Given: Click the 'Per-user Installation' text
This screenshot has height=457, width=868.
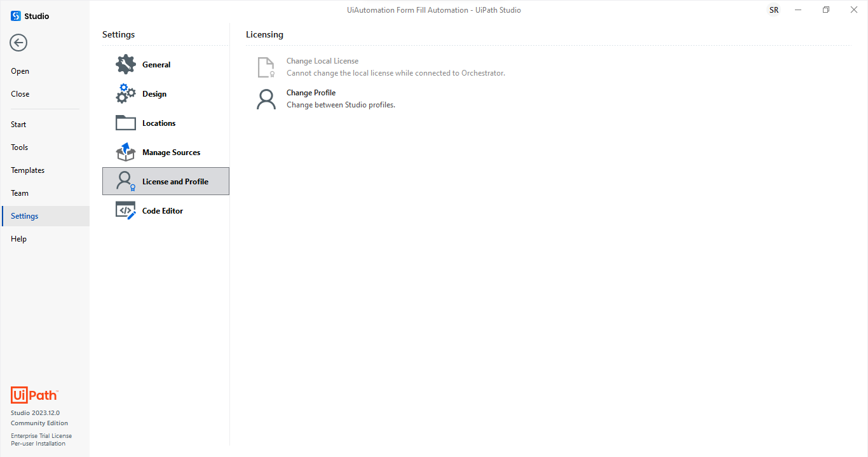Looking at the screenshot, I should coord(38,444).
